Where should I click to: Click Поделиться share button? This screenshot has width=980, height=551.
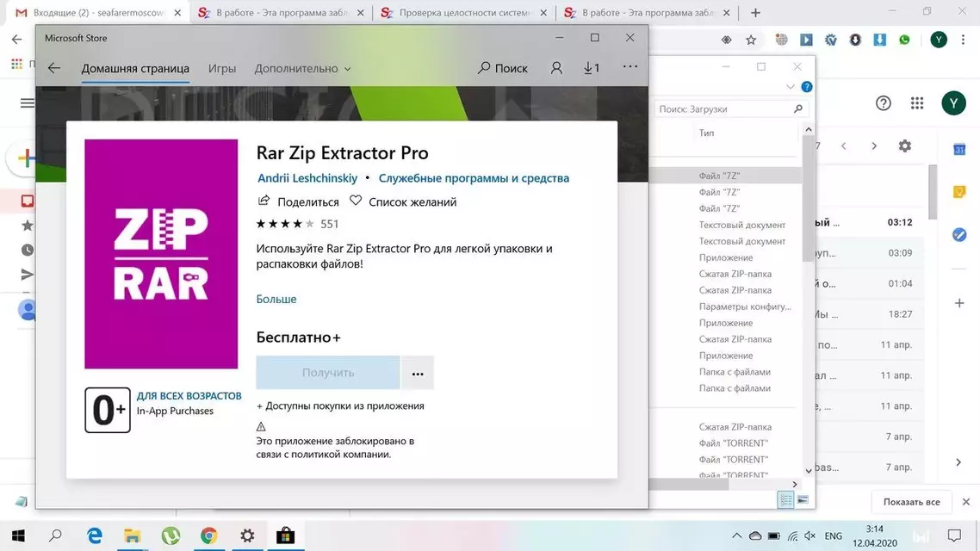coord(298,201)
